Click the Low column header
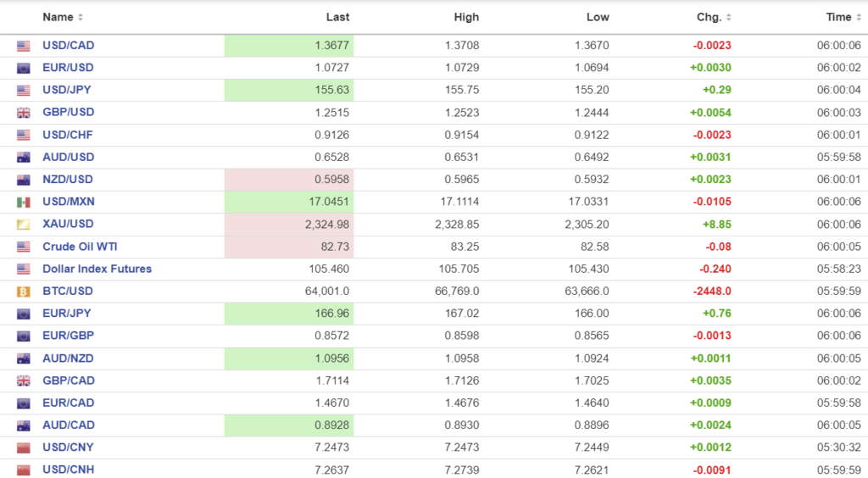 [598, 17]
